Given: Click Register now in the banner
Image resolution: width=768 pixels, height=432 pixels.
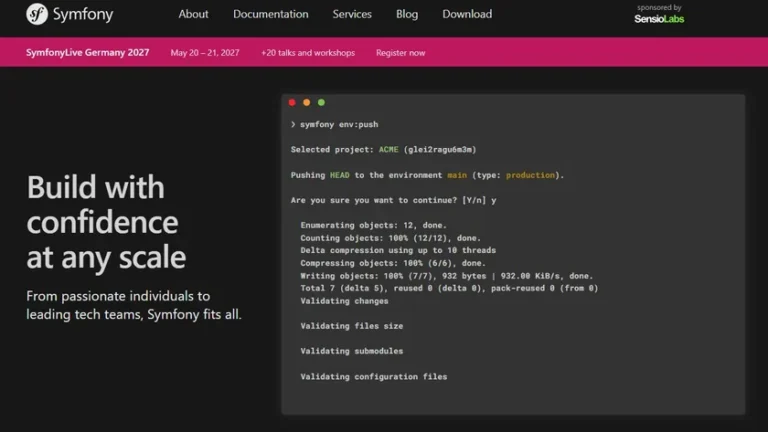Looking at the screenshot, I should point(400,53).
